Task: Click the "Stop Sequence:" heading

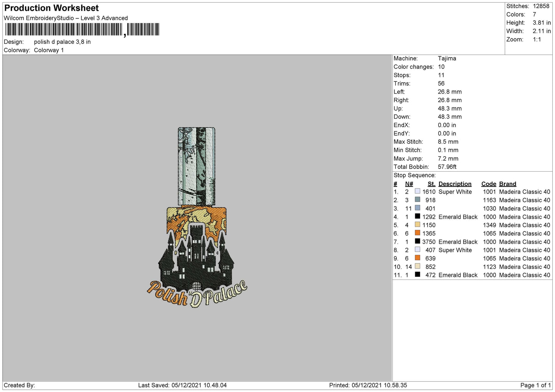Action: (415, 175)
